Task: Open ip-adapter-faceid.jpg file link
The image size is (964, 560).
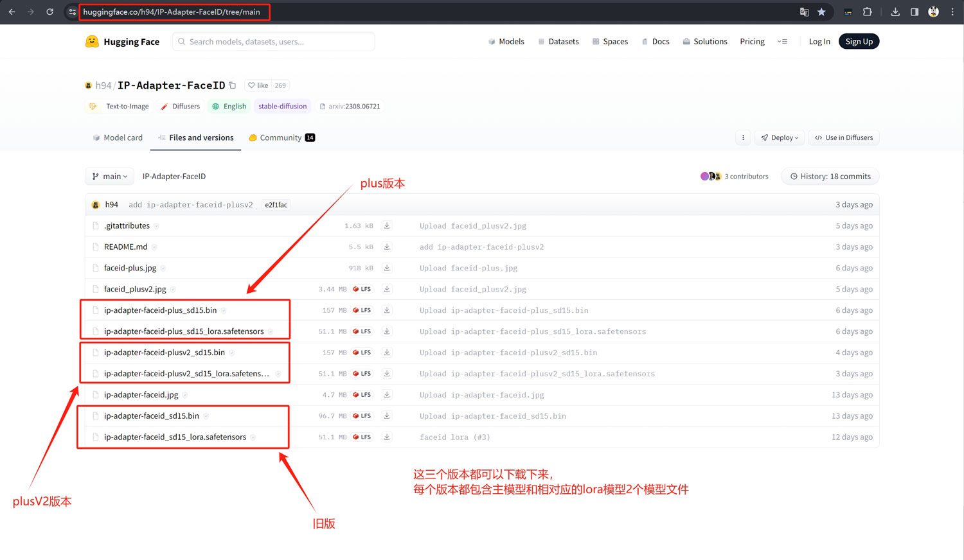Action: pos(141,395)
